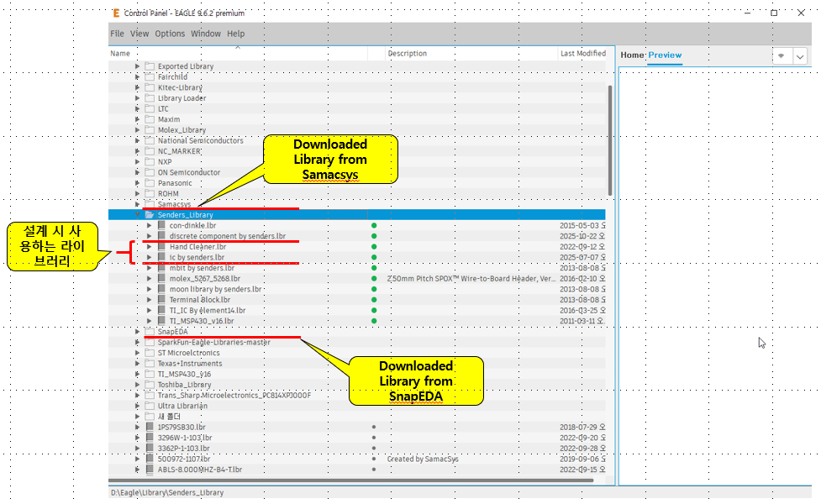Screen dimensions: 821x504
Task: Enable the gray in-use dot for 3296W-1-103.lbr
Action: [374, 438]
